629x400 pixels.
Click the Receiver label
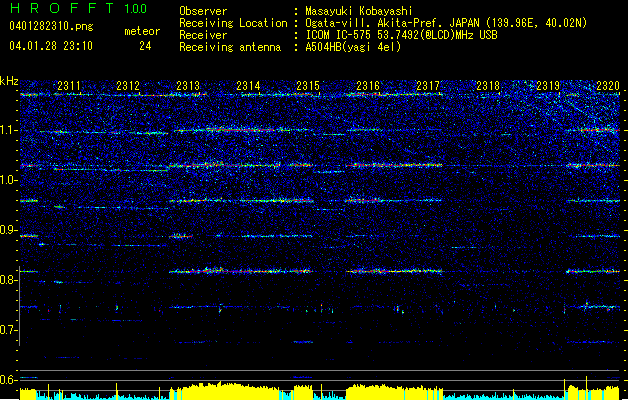[x=203, y=35]
